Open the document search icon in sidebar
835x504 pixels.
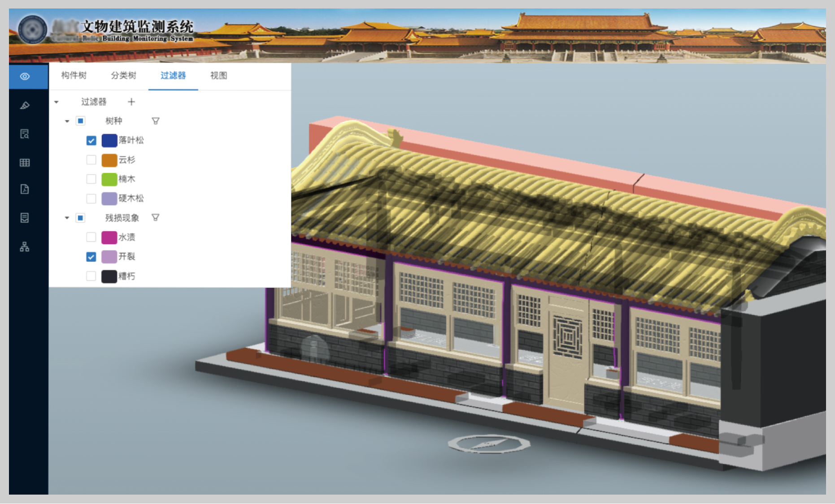pos(25,134)
